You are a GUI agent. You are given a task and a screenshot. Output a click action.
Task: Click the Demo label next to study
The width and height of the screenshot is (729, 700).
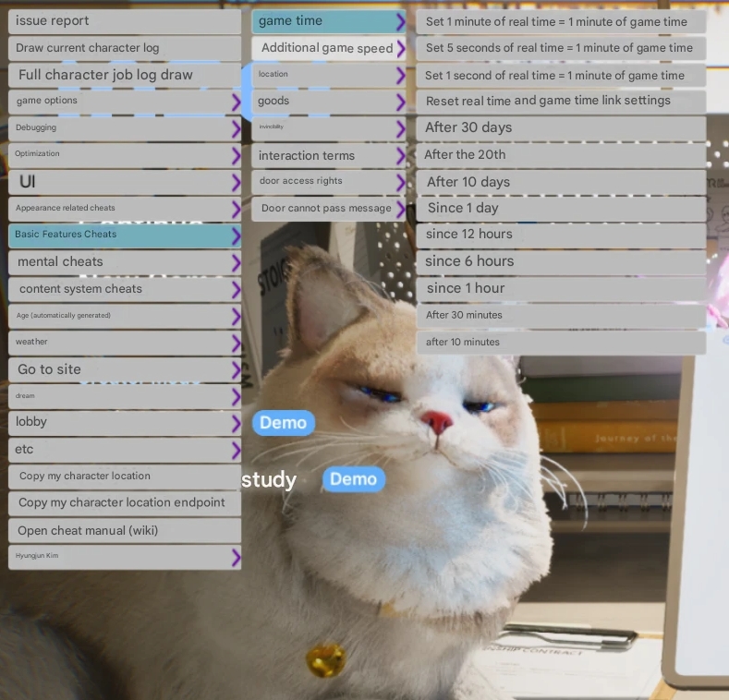click(x=353, y=478)
